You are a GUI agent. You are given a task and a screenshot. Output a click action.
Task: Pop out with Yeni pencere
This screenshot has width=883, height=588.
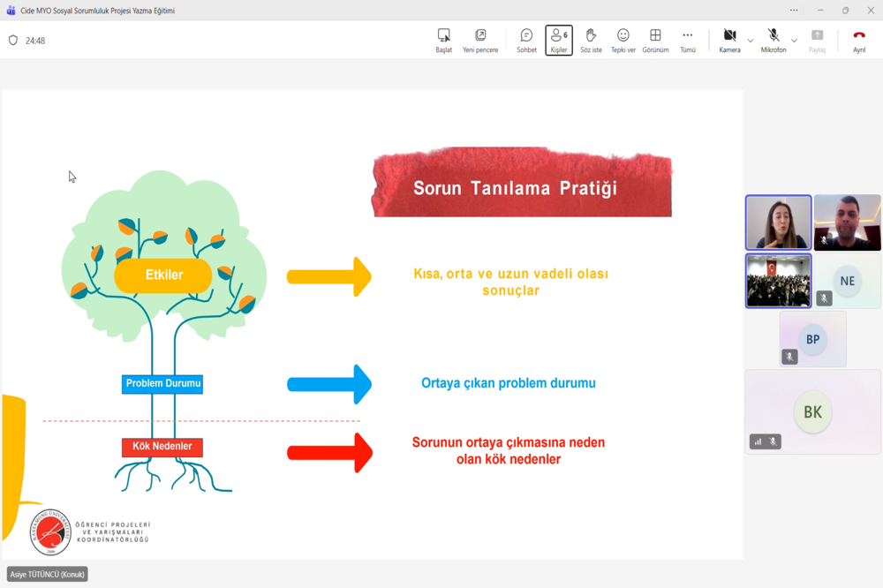480,41
